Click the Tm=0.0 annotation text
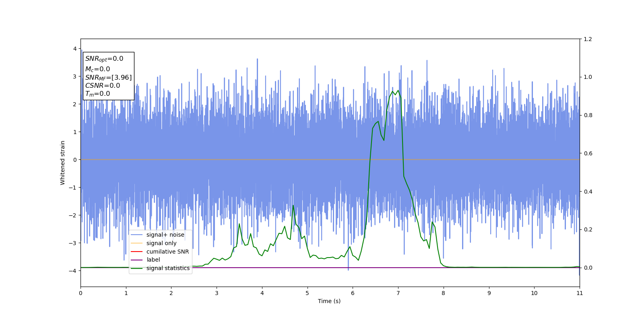This screenshot has width=644, height=322. [97, 94]
